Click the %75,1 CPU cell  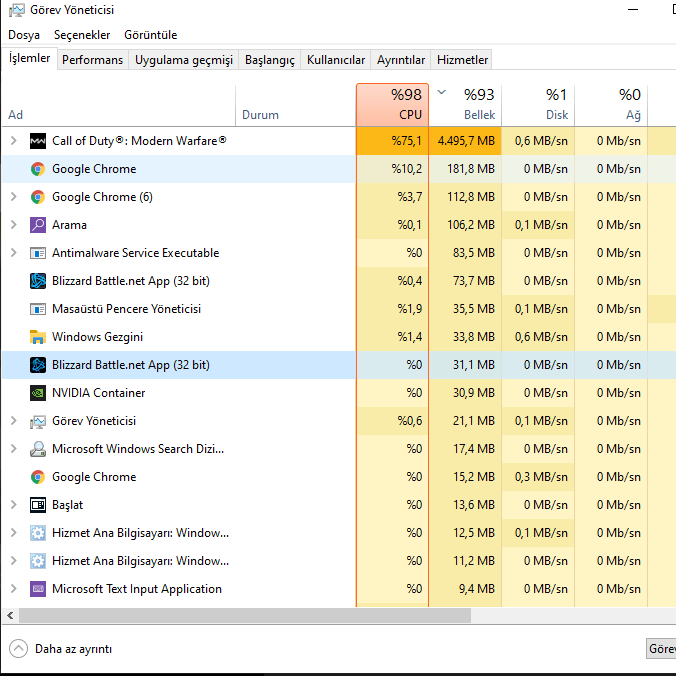click(392, 141)
